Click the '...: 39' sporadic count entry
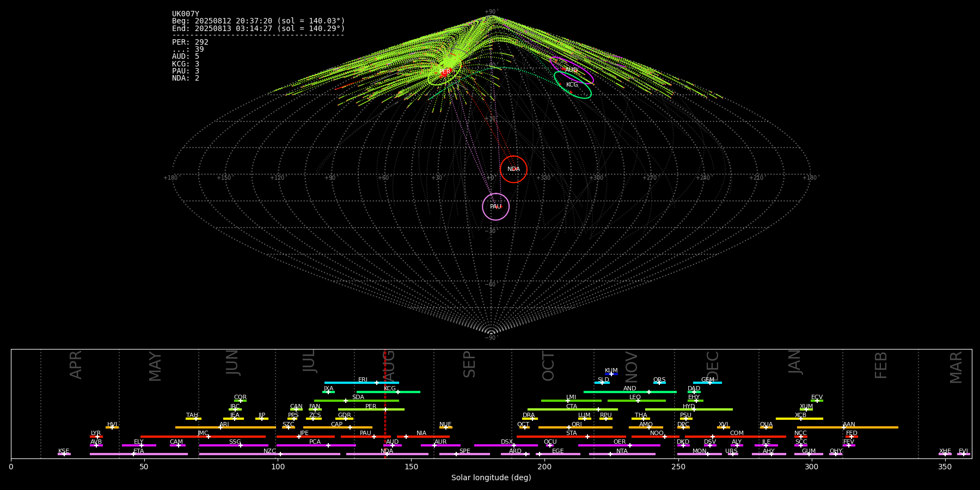Screen dimensions: 980x490 [188, 50]
